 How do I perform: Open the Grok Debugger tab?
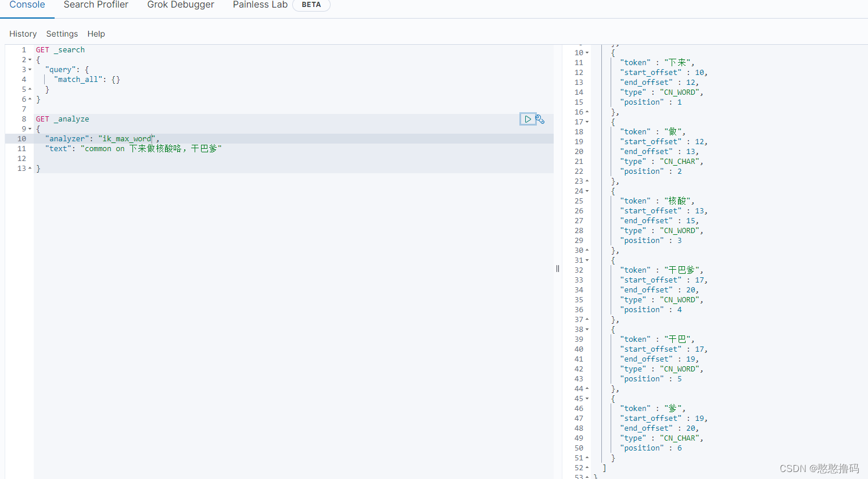click(181, 5)
